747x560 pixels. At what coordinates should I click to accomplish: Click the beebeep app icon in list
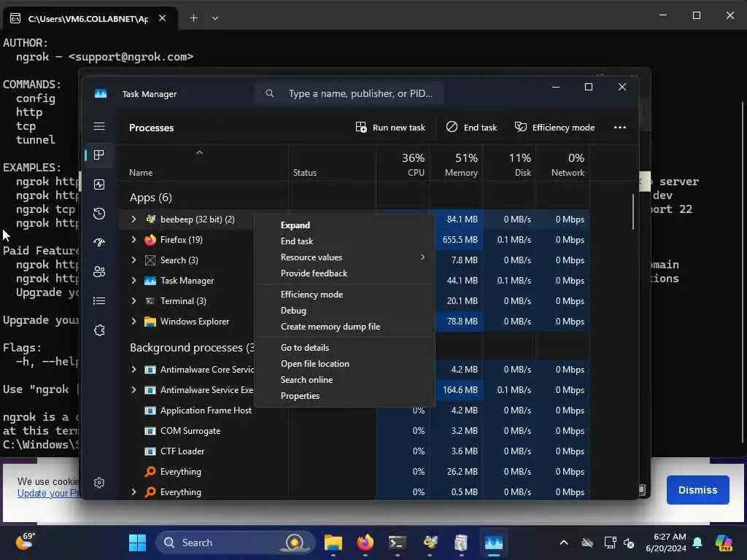[150, 219]
